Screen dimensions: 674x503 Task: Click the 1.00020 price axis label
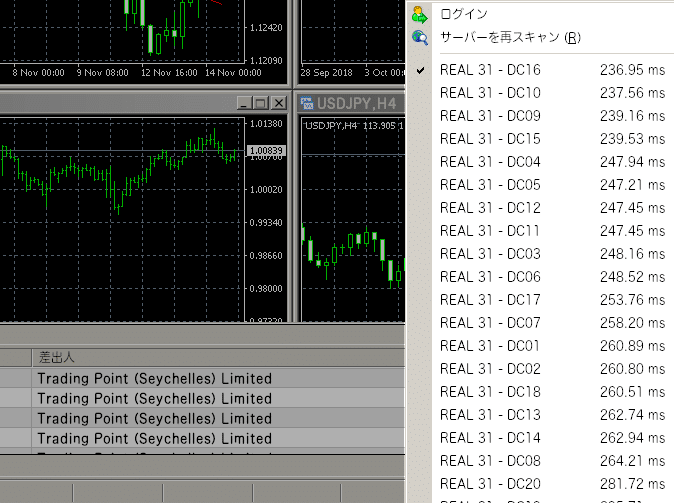pos(266,190)
